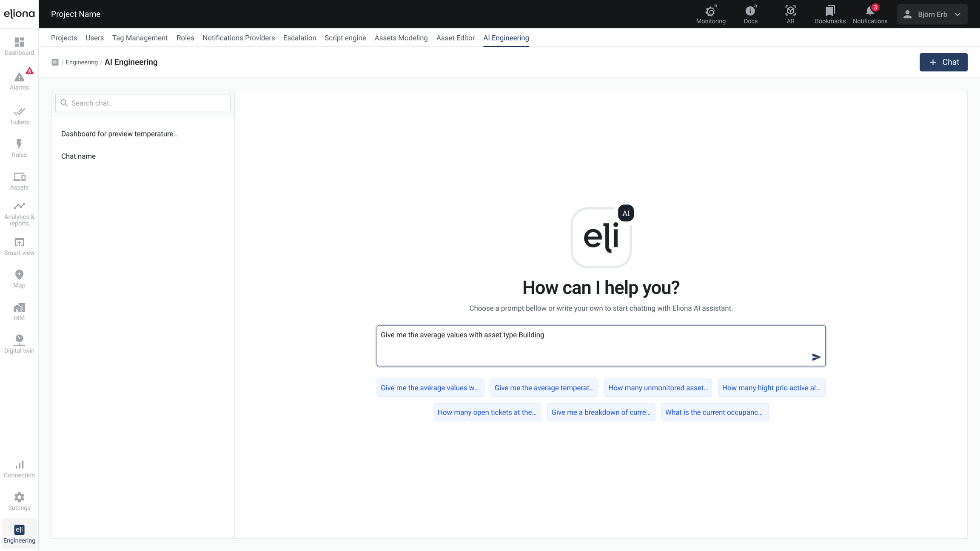Screen dimensions: 980x551
Task: Switch to the Script engine tab
Action: pyautogui.click(x=345, y=38)
